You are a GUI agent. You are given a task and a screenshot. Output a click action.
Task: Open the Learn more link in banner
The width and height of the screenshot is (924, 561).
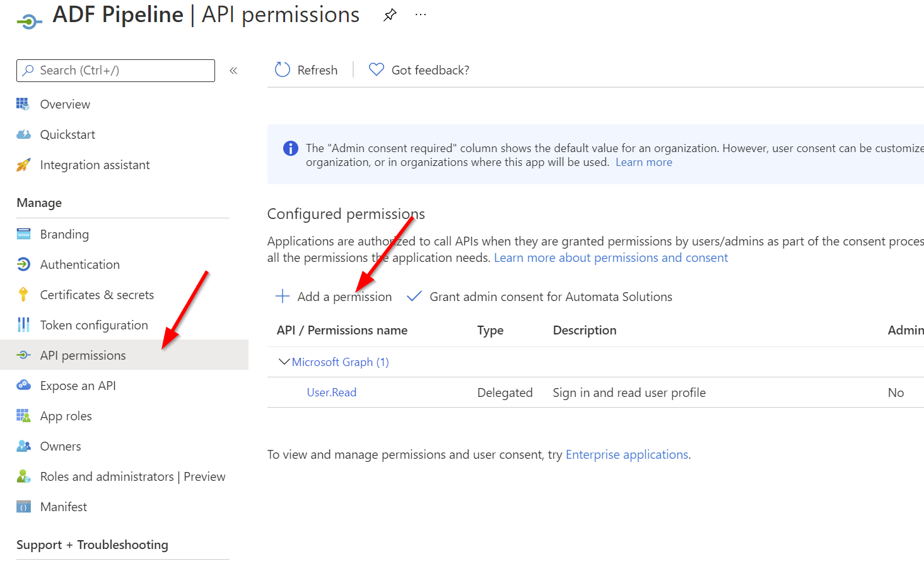644,162
